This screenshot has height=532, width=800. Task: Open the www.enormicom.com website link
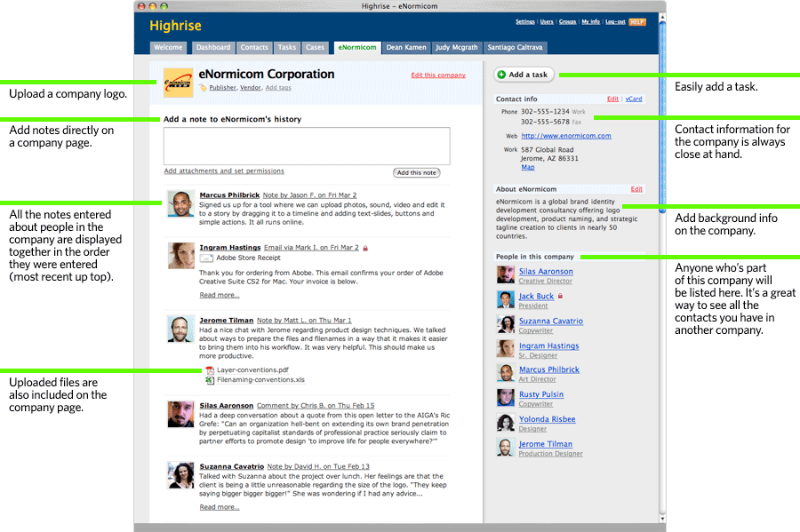(566, 136)
